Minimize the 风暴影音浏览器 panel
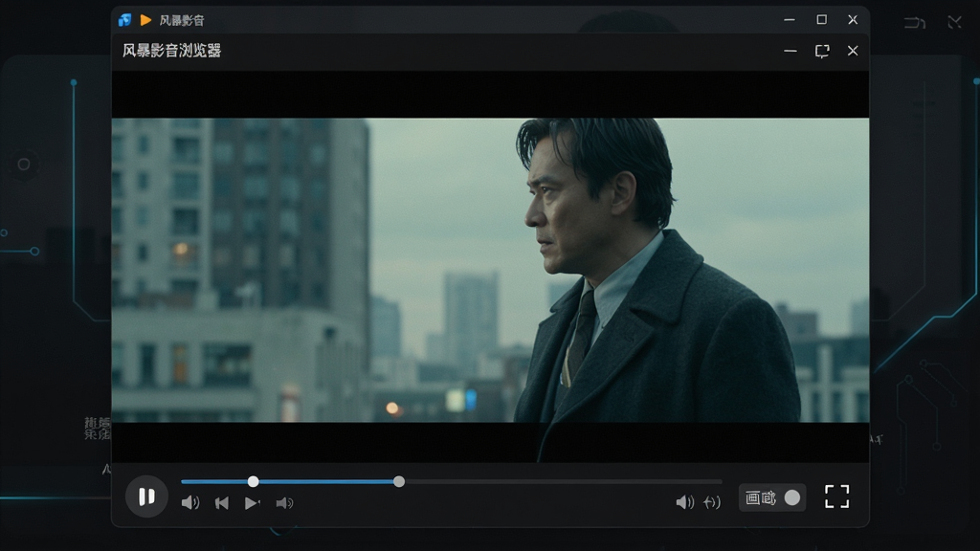 point(790,51)
